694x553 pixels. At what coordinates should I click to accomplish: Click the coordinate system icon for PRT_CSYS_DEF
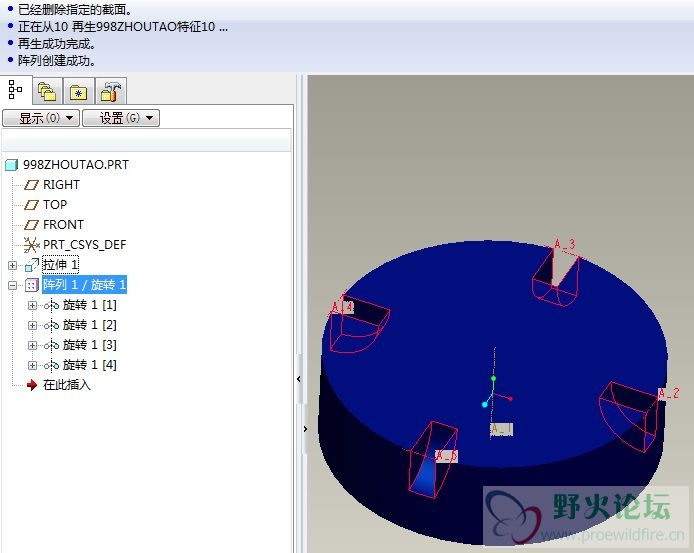(31, 245)
